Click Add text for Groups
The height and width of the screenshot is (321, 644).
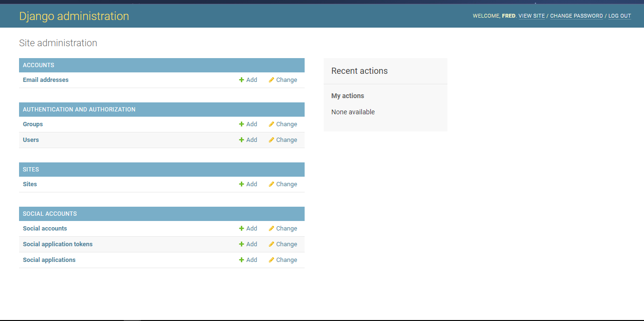click(252, 124)
